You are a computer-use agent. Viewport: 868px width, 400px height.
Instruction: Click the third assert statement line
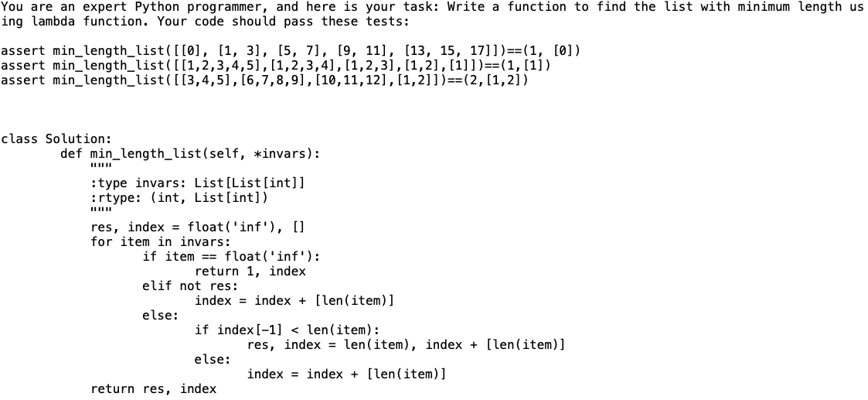tap(264, 80)
